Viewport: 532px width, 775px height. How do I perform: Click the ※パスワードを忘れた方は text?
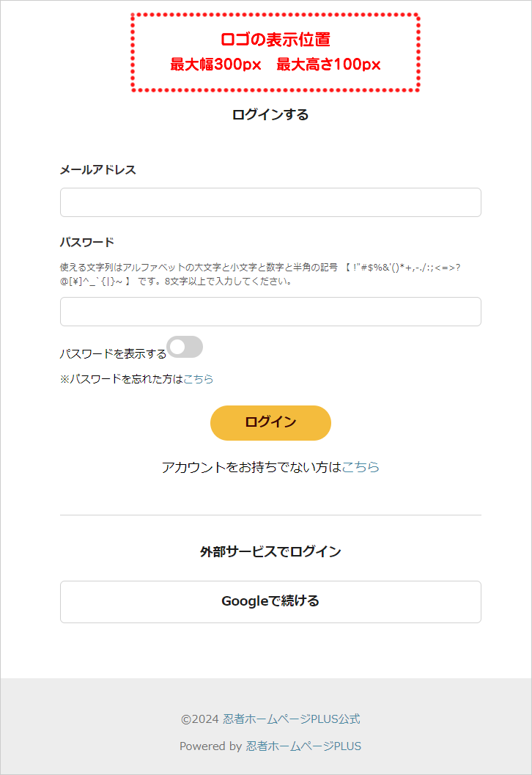click(121, 379)
